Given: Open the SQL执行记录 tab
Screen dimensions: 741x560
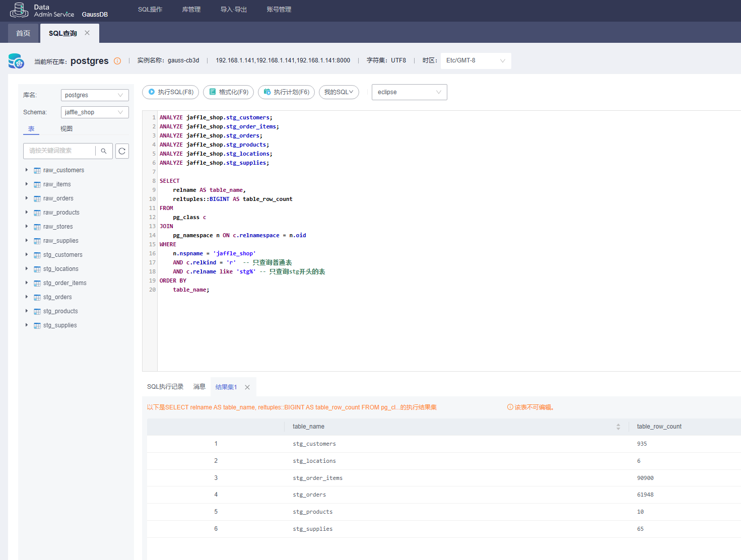Looking at the screenshot, I should [x=165, y=387].
